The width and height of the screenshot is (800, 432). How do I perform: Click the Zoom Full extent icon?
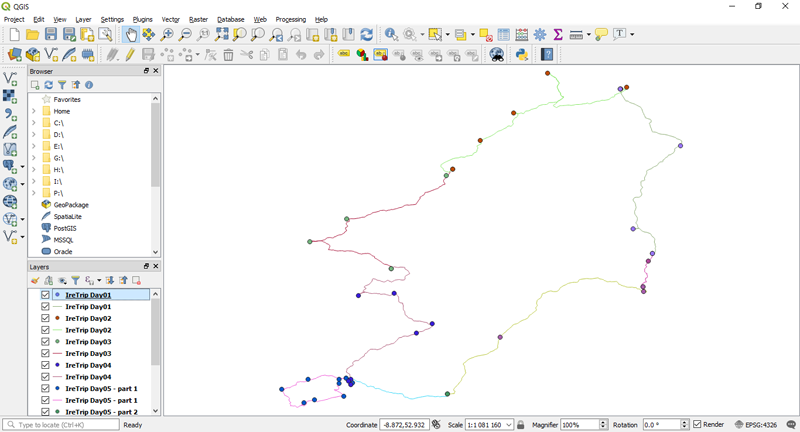point(221,34)
